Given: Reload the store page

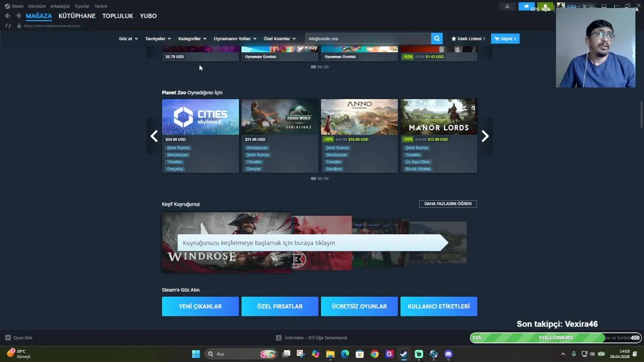Looking at the screenshot, I should coord(8,26).
